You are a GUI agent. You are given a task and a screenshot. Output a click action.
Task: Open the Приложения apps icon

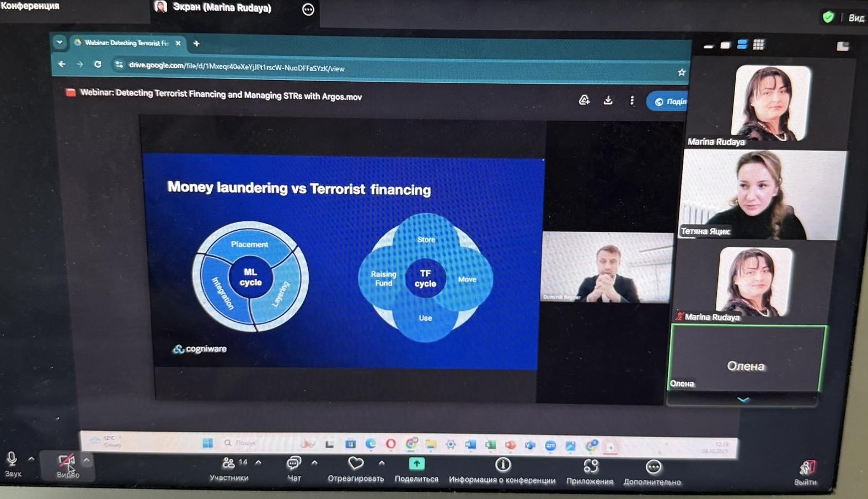point(590,467)
